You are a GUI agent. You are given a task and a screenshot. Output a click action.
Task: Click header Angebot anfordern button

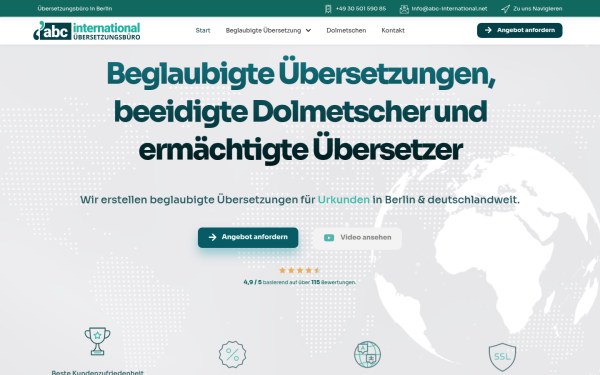click(520, 30)
